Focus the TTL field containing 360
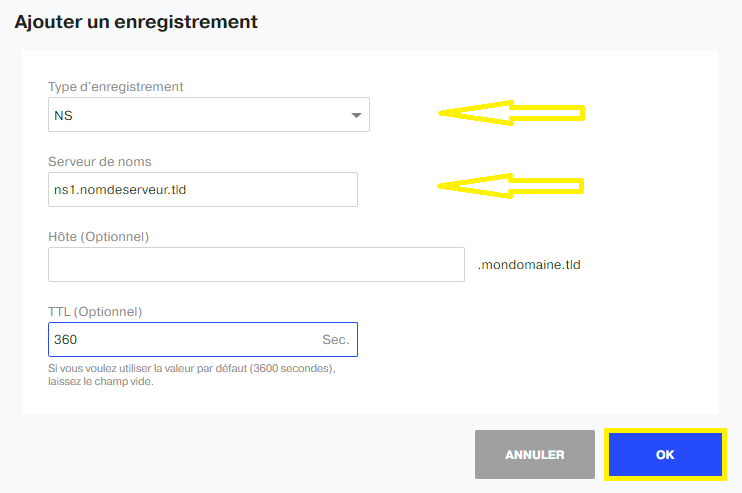Screen dimensions: 742x493 click(x=203, y=339)
